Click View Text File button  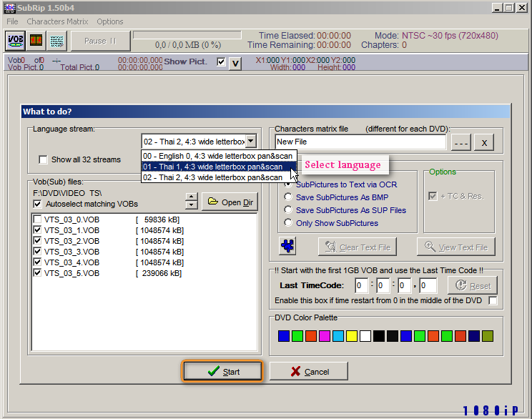pyautogui.click(x=456, y=247)
